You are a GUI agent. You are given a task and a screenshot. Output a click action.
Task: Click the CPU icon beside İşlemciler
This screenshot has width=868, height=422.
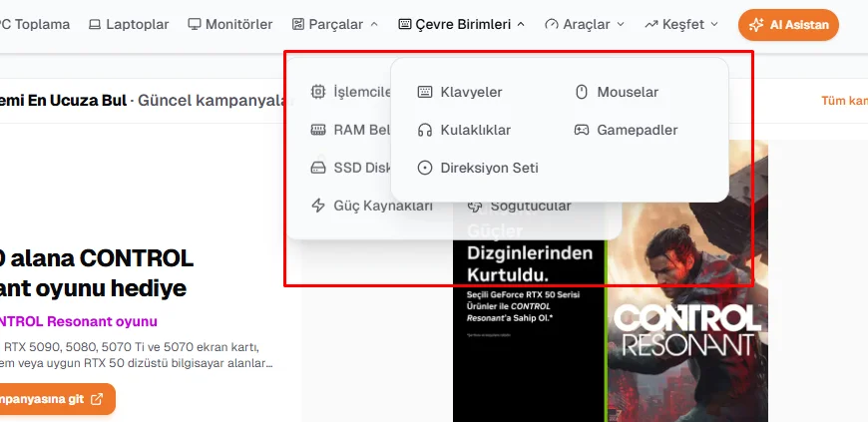tap(318, 92)
